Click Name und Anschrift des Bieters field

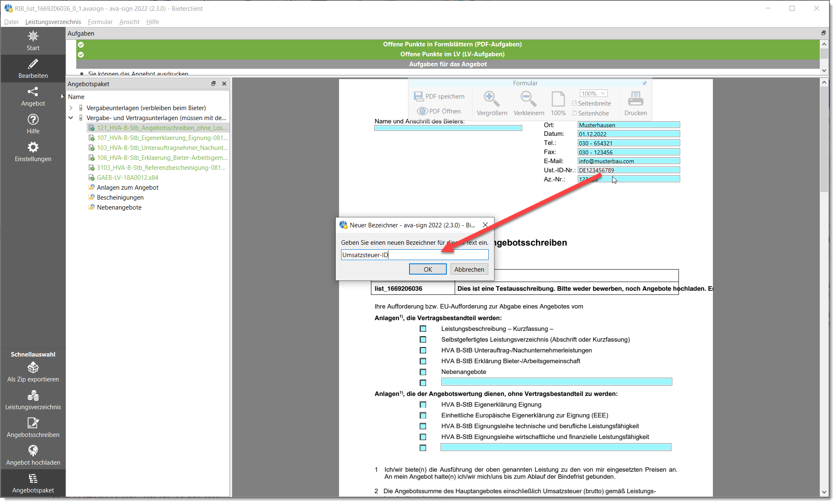(x=448, y=128)
